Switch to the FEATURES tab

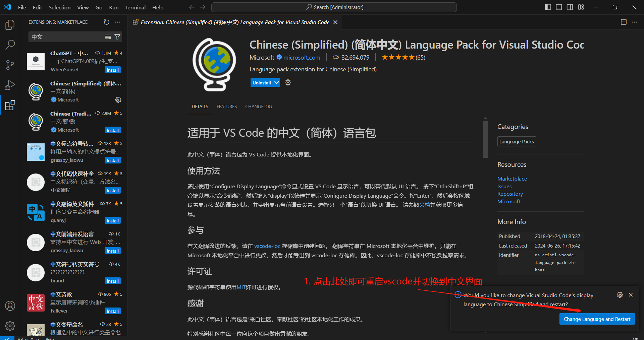(227, 107)
